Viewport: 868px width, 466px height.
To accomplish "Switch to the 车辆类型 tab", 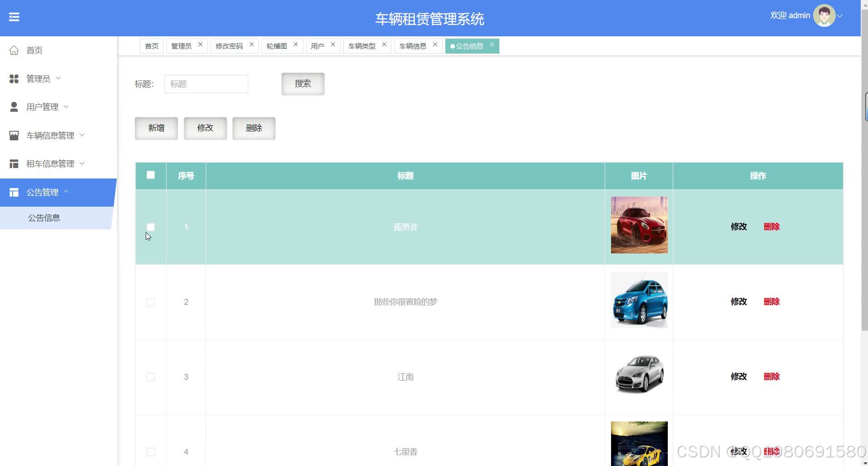I will 362,45.
